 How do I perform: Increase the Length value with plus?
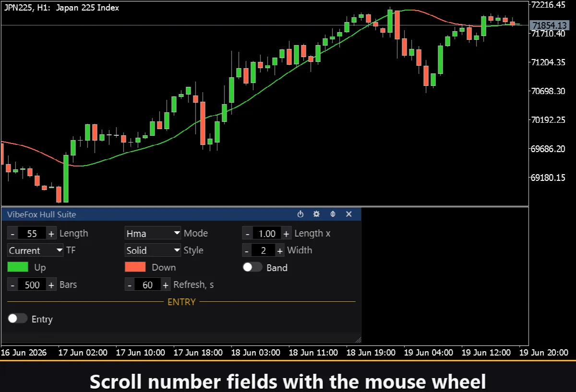pos(51,234)
